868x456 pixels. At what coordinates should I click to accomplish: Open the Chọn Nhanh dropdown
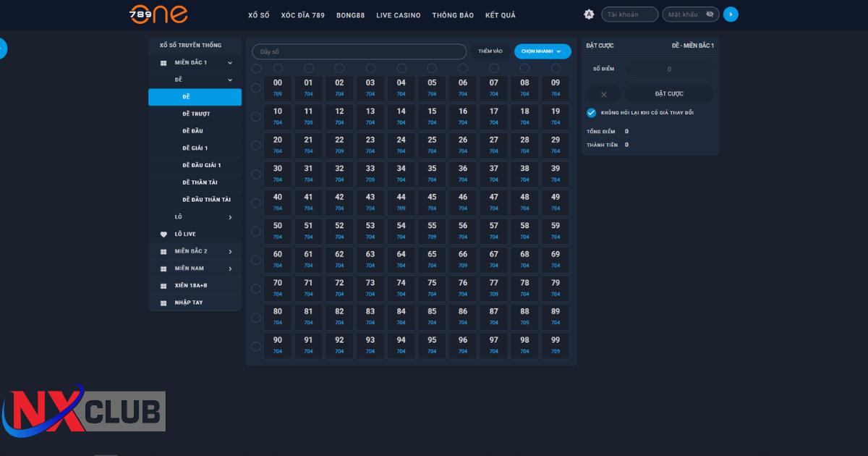[542, 51]
